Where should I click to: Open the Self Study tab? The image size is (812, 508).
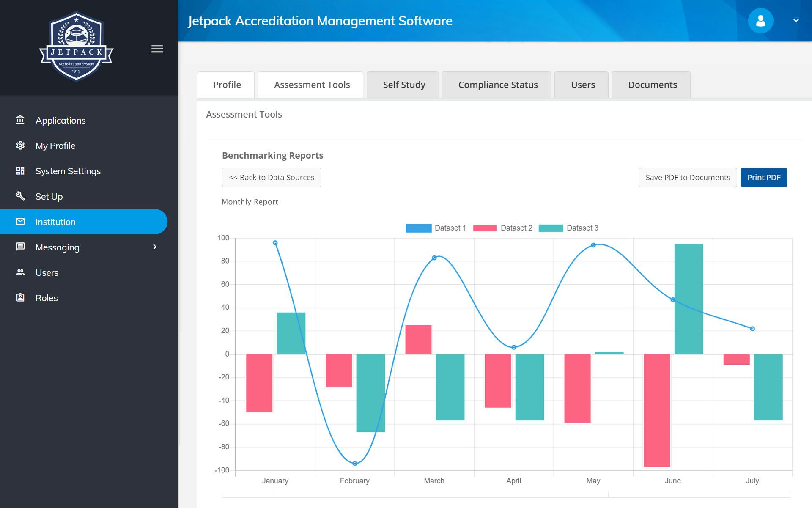pyautogui.click(x=403, y=85)
